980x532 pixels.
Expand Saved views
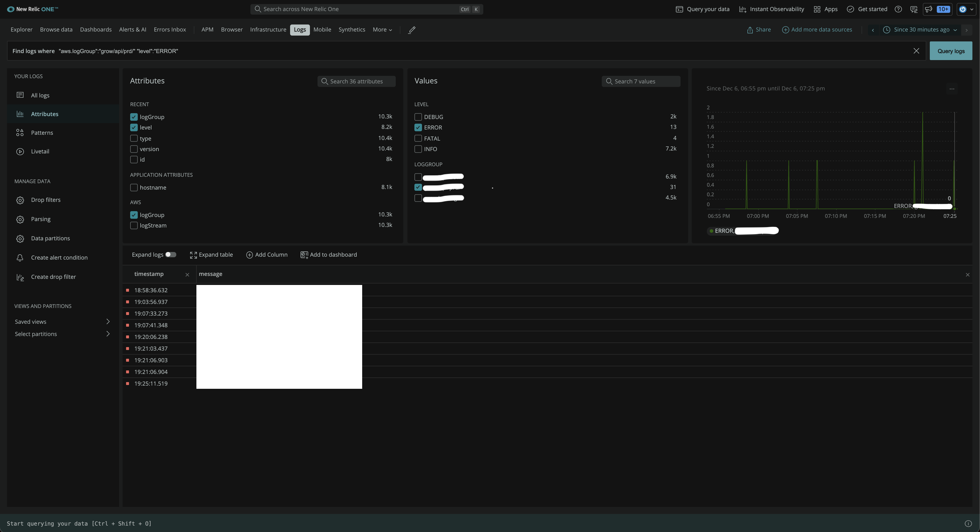coord(63,322)
